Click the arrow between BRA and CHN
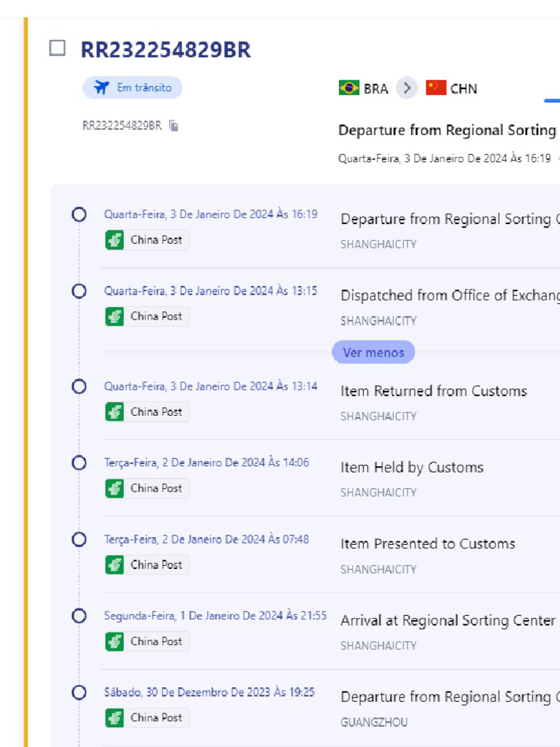 pos(407,88)
